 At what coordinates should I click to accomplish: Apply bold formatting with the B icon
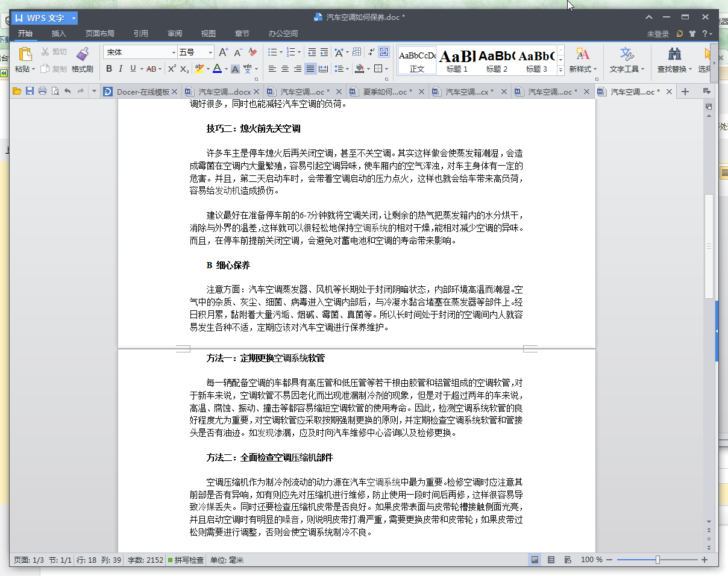(109, 69)
